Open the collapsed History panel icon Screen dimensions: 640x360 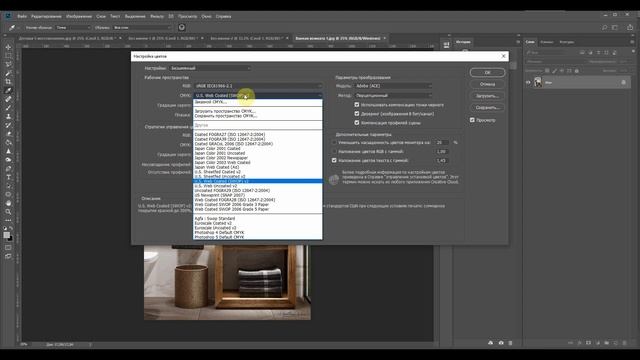pos(447,45)
